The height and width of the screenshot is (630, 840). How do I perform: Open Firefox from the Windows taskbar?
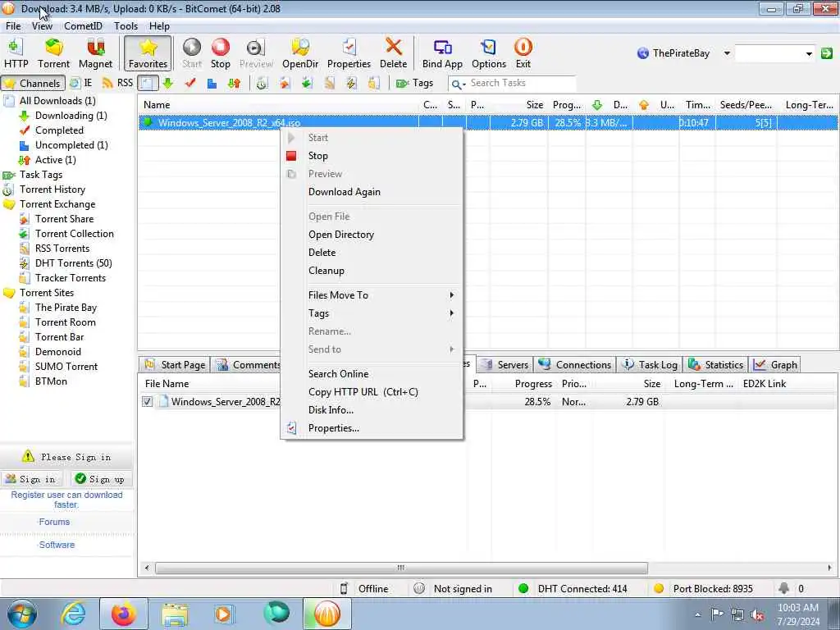[x=123, y=614]
